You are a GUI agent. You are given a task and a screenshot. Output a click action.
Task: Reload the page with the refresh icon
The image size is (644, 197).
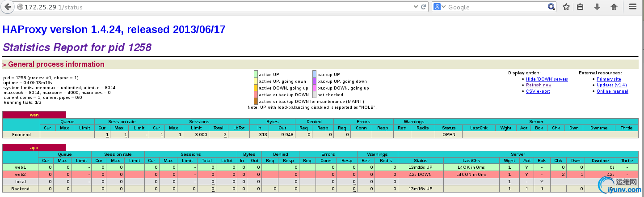tap(424, 7)
